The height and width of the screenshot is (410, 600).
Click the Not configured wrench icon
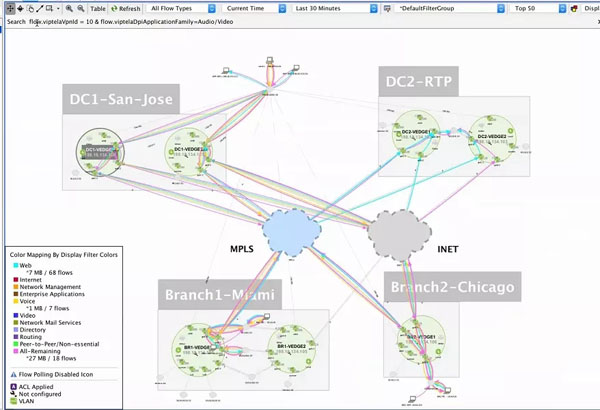tap(13, 394)
